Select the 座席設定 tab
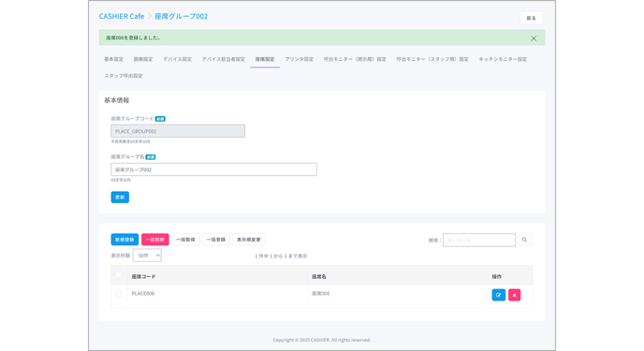This screenshot has height=351, width=644. pos(265,59)
